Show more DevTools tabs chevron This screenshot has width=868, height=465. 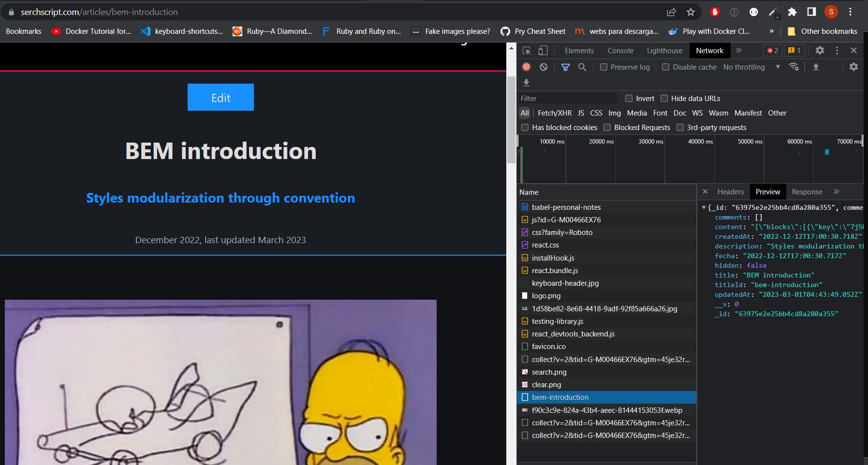[x=738, y=50]
